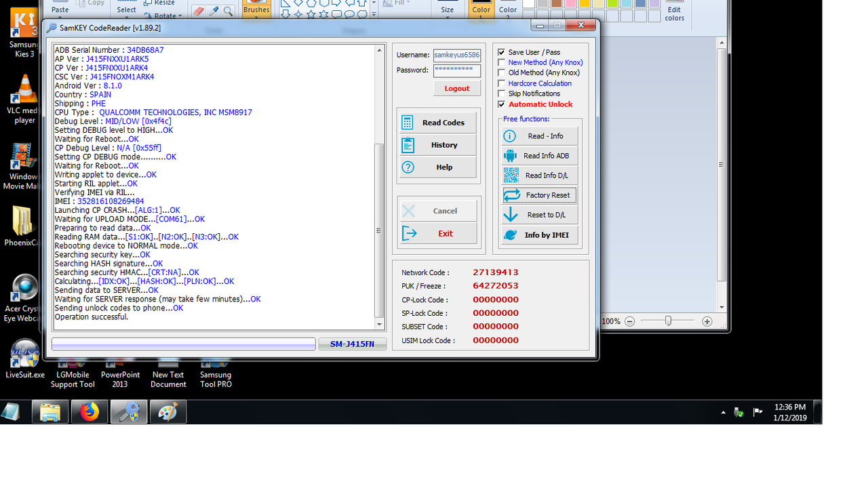The width and height of the screenshot is (868, 488).
Task: Select the Magnifier tool in Paint
Action: click(x=229, y=11)
